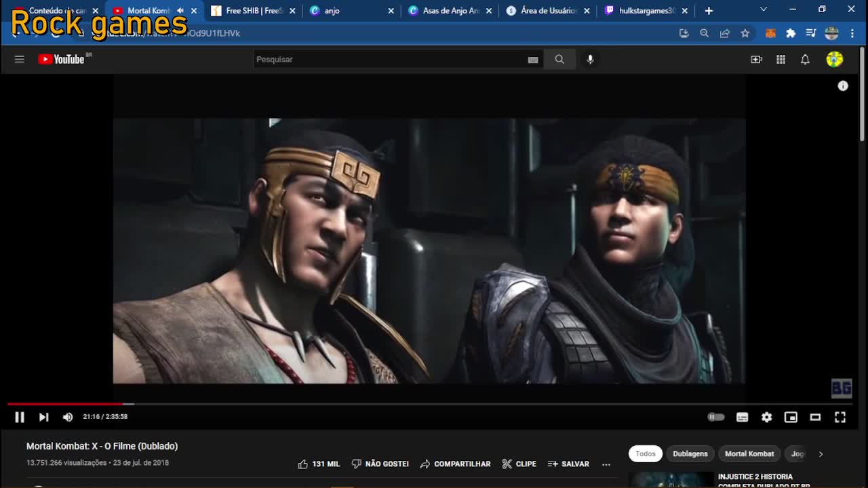This screenshot has height=488, width=868.
Task: Skip to the next video
Action: point(43,417)
